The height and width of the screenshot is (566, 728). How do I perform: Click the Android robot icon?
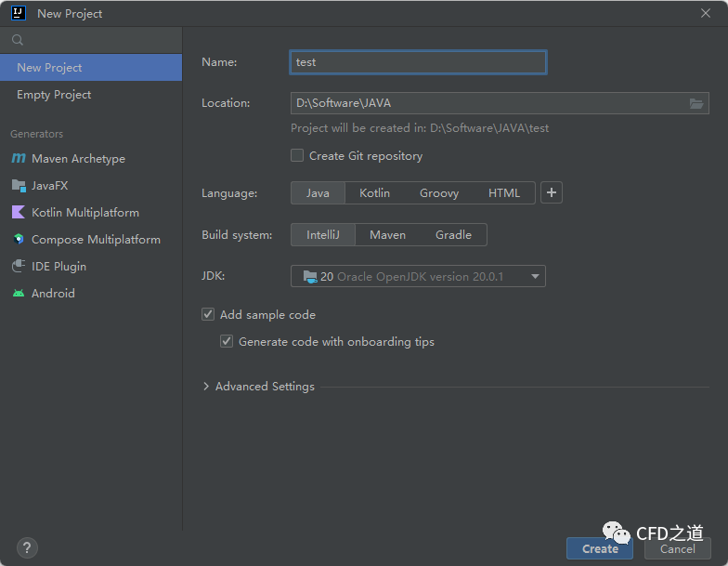tap(19, 294)
